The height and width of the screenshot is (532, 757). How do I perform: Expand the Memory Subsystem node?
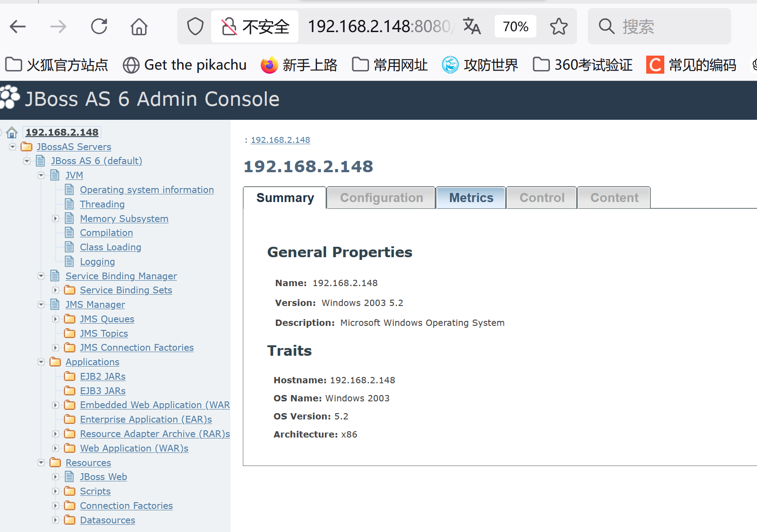click(56, 219)
